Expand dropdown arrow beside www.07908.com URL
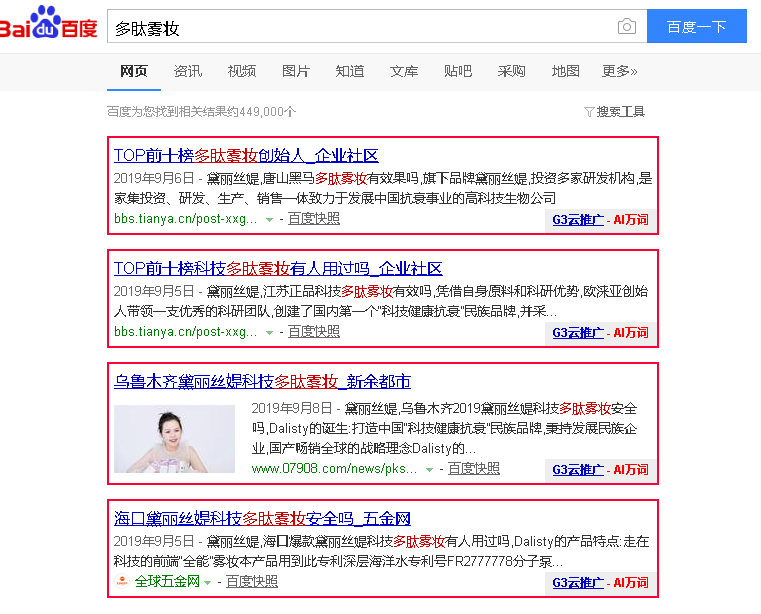This screenshot has height=614, width=761. point(429,470)
